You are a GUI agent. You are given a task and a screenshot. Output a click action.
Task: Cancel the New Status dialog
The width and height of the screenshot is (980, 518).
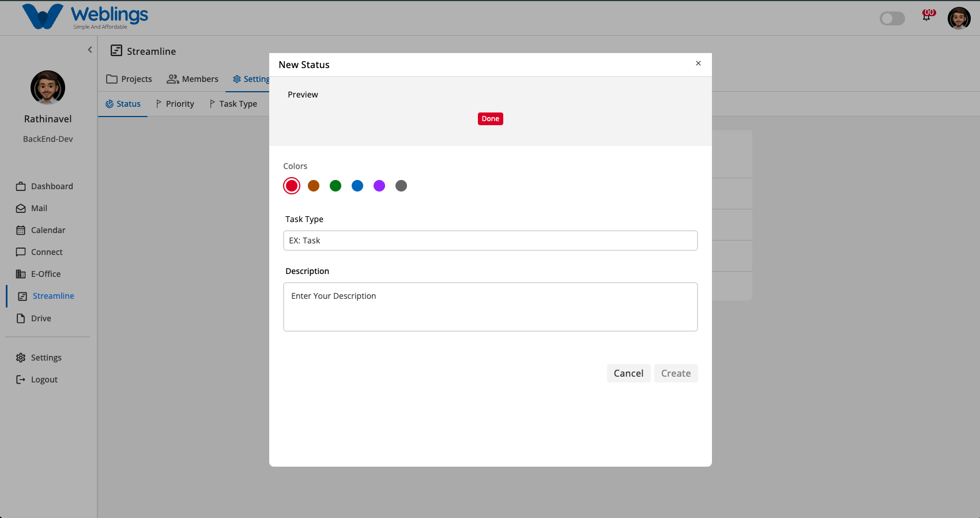click(x=628, y=373)
